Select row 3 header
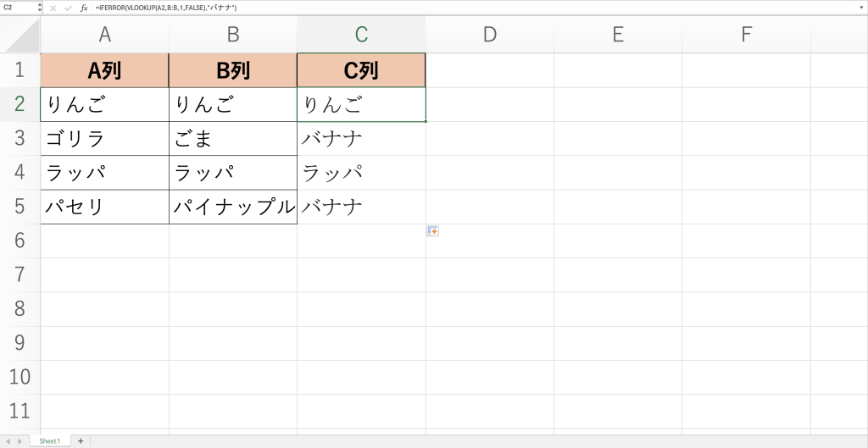The width and height of the screenshot is (868, 448). pyautogui.click(x=20, y=138)
